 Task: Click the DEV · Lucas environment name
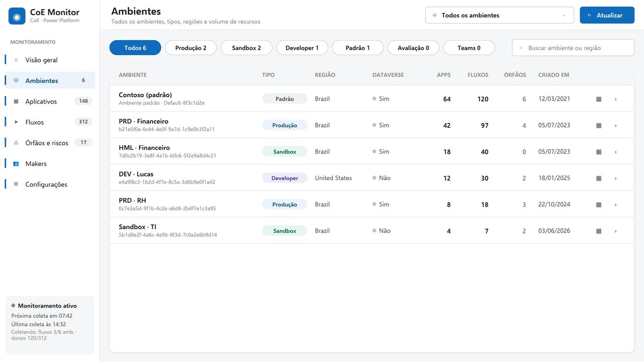click(136, 174)
